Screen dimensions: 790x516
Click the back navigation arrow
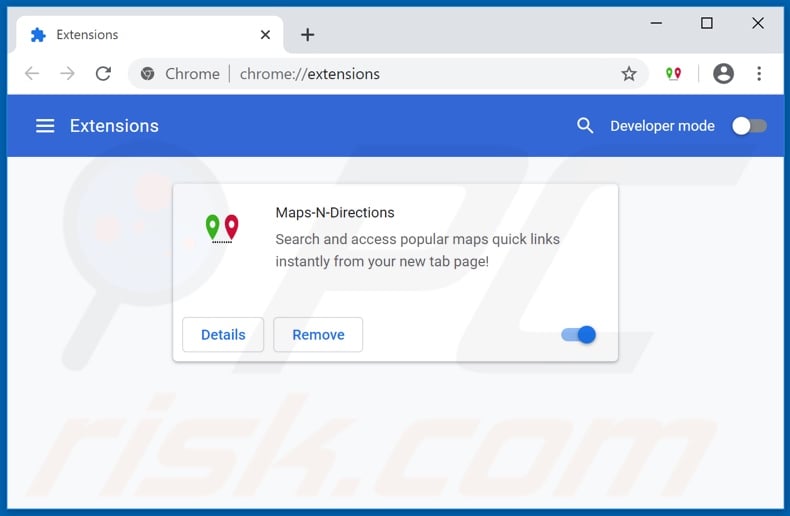[32, 74]
